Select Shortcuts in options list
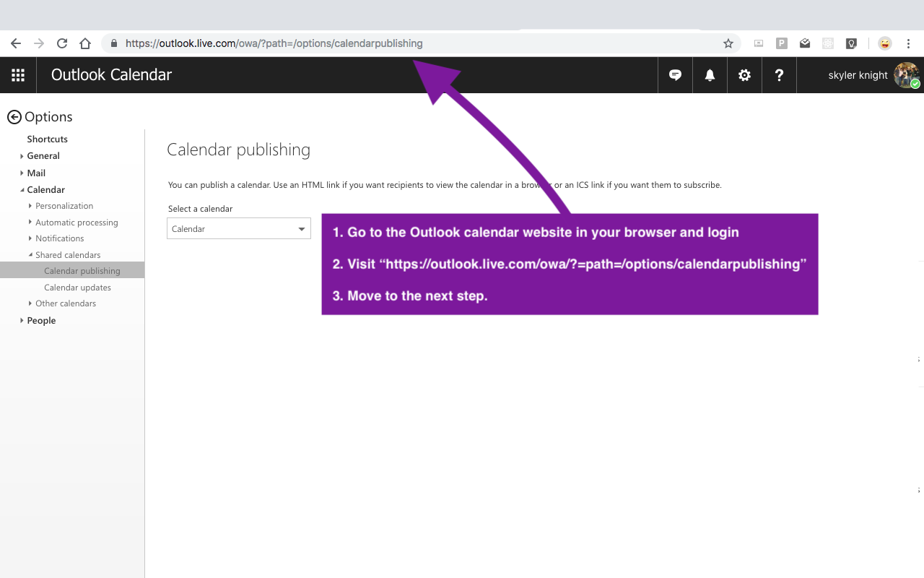The image size is (924, 578). tap(48, 139)
